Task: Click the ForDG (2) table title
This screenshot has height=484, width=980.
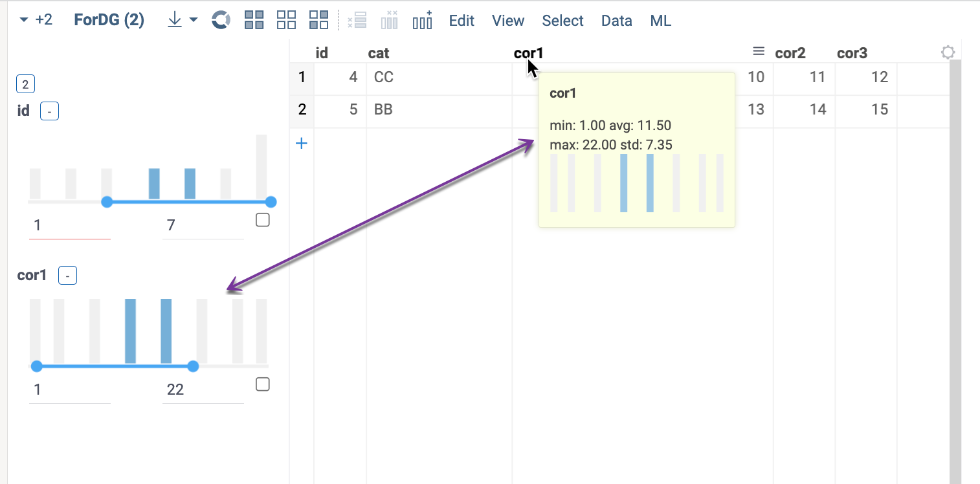Action: [109, 19]
